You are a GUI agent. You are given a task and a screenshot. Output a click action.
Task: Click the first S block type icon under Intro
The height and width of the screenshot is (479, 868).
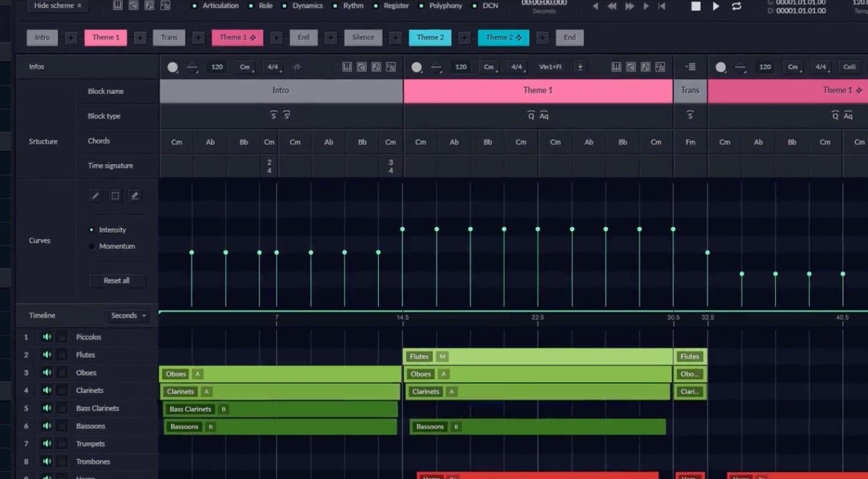(x=274, y=116)
